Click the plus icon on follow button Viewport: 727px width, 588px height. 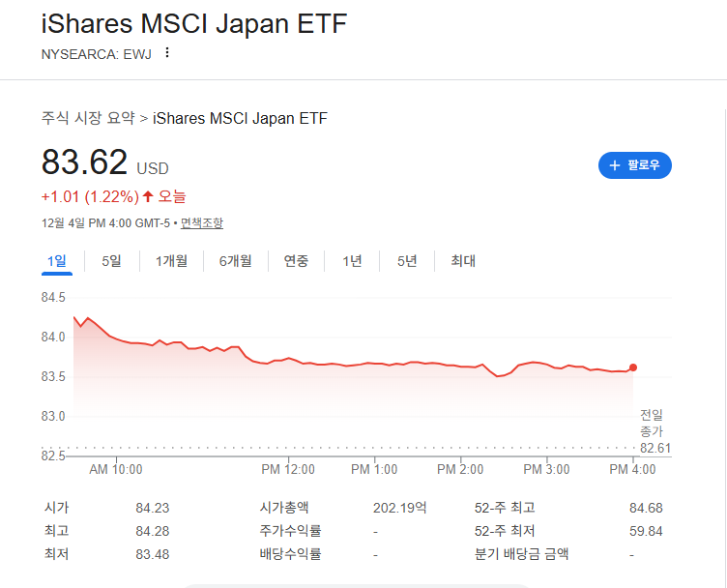[x=614, y=165]
